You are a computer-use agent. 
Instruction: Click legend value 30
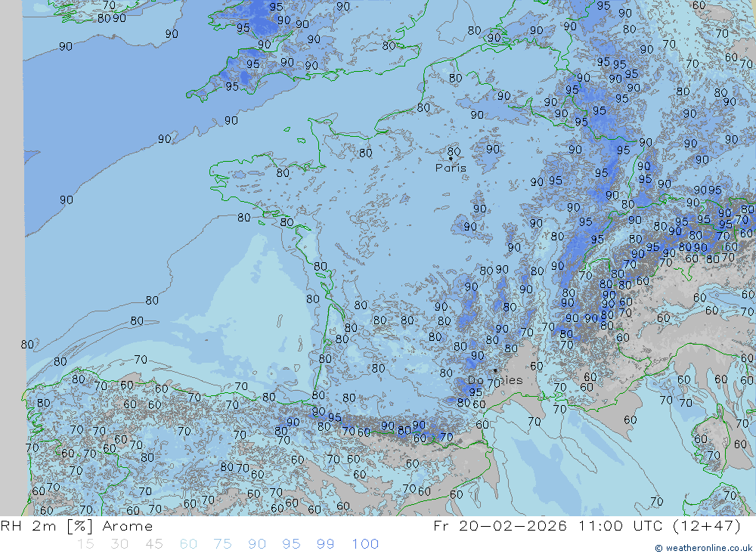(119, 544)
